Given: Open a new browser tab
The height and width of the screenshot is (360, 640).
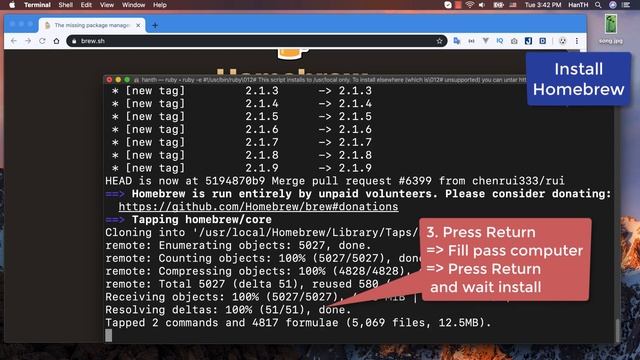Looking at the screenshot, I should tap(155, 25).
